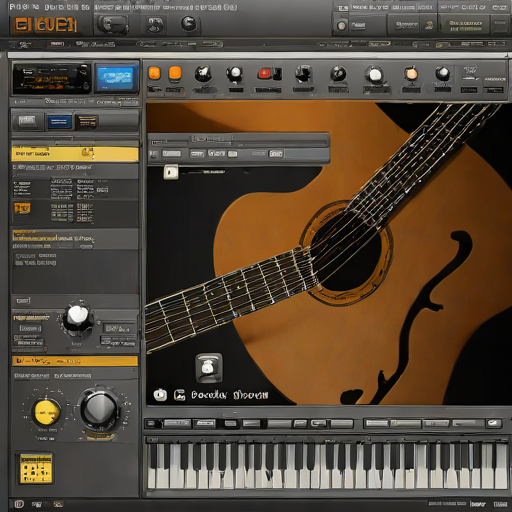Click the round white icon at the guitar display's bottom left

point(160,395)
